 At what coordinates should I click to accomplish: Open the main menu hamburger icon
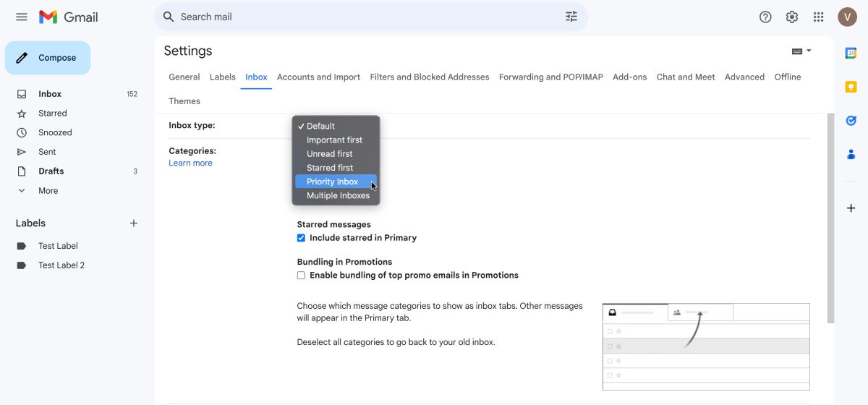point(22,17)
